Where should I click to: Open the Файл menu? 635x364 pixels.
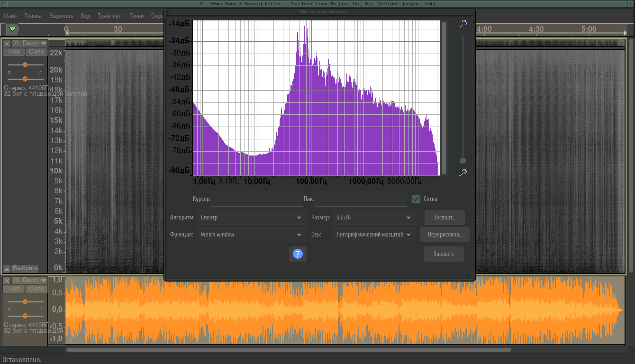coord(10,16)
